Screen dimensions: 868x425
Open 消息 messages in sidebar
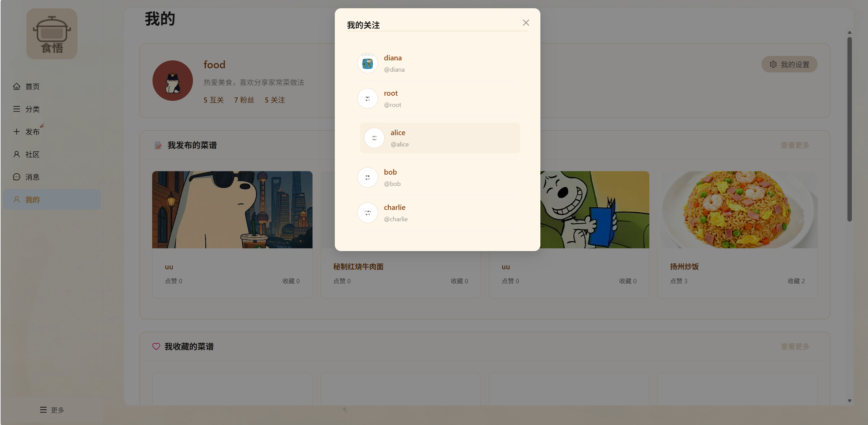point(32,177)
